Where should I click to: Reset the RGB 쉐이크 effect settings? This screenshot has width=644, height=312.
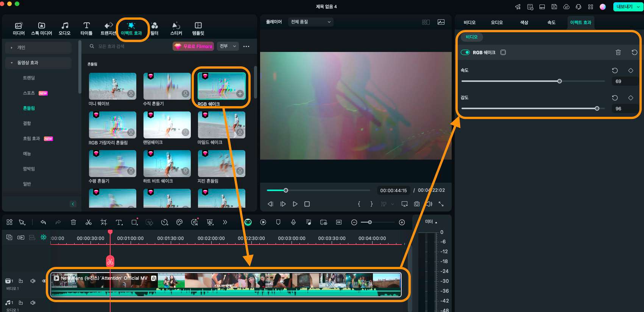click(635, 52)
